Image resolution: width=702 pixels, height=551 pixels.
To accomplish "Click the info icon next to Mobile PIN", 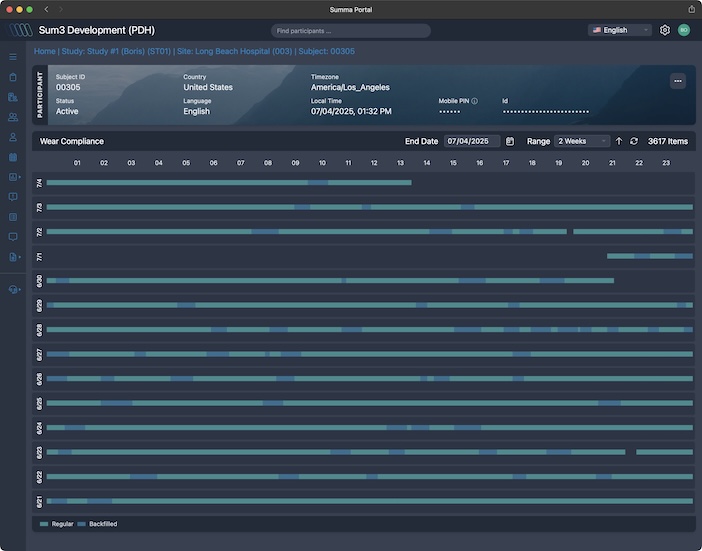I will (474, 101).
